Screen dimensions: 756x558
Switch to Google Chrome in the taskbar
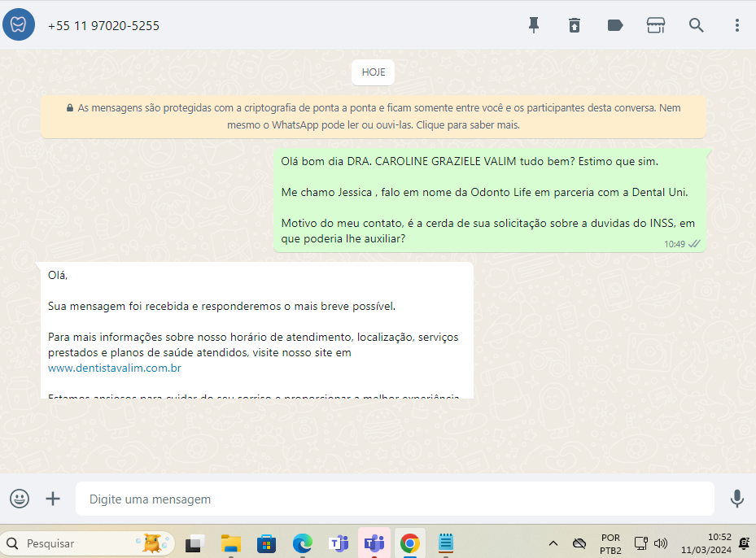(x=410, y=543)
